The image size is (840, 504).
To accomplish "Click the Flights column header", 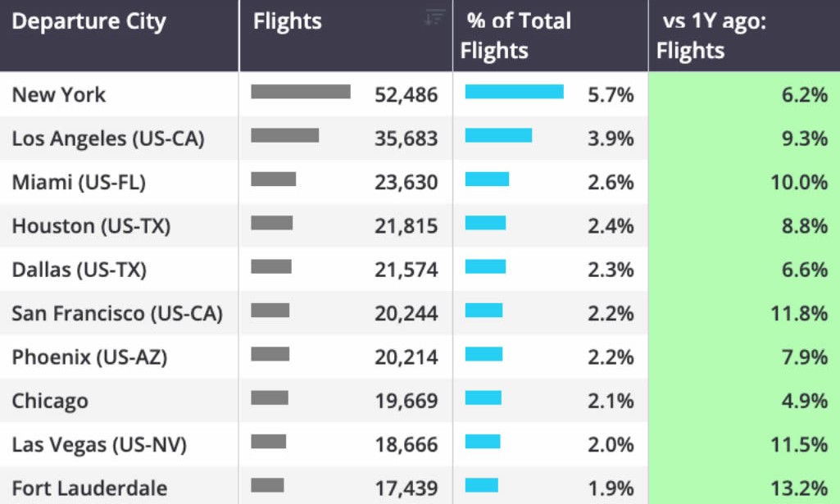I will point(346,35).
